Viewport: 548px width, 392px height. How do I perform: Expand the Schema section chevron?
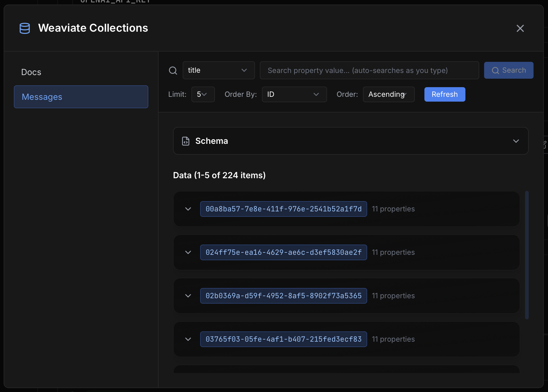click(516, 141)
